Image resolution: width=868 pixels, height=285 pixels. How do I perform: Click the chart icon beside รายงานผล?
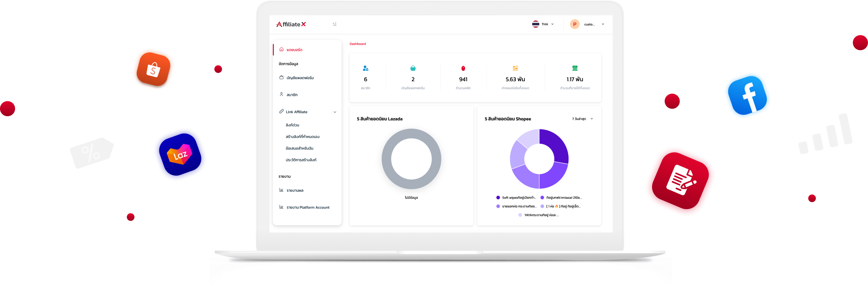tap(281, 190)
